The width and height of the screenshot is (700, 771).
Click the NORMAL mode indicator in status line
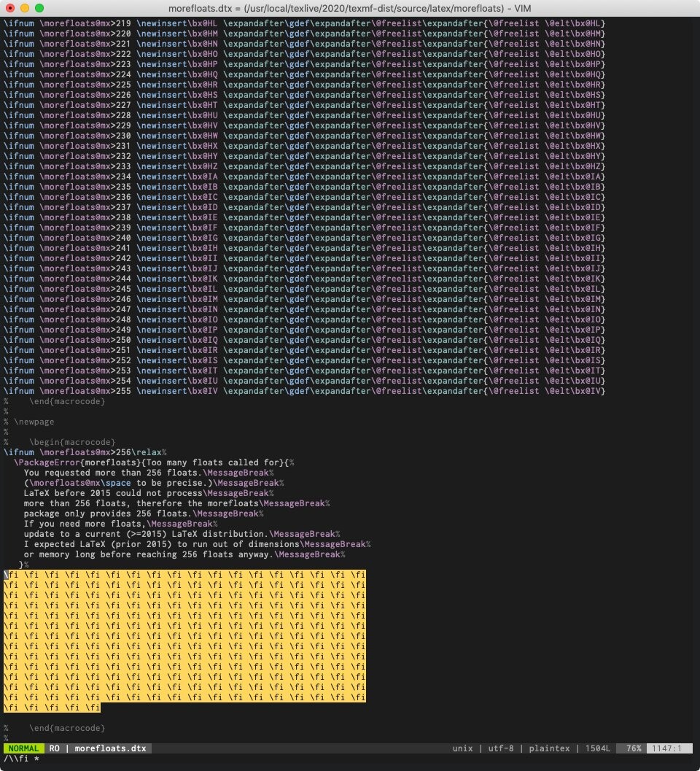pyautogui.click(x=23, y=748)
